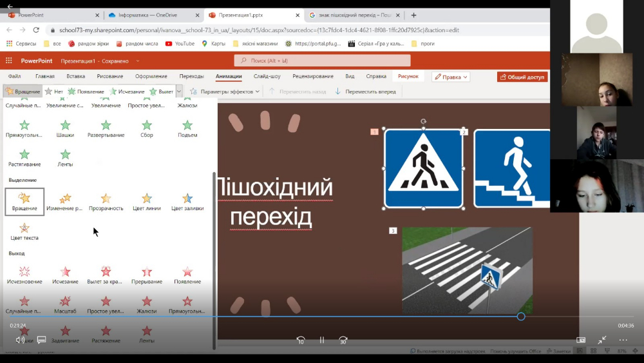Click the video progress bar handle
The image size is (644, 363).
(x=521, y=317)
